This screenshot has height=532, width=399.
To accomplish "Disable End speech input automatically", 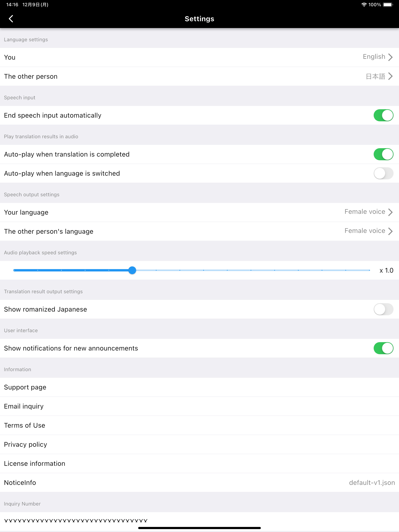I will [x=383, y=115].
